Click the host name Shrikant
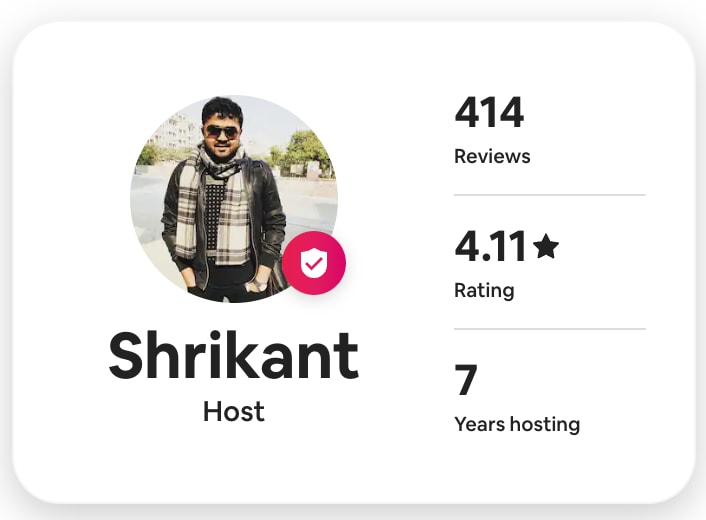 click(x=233, y=356)
